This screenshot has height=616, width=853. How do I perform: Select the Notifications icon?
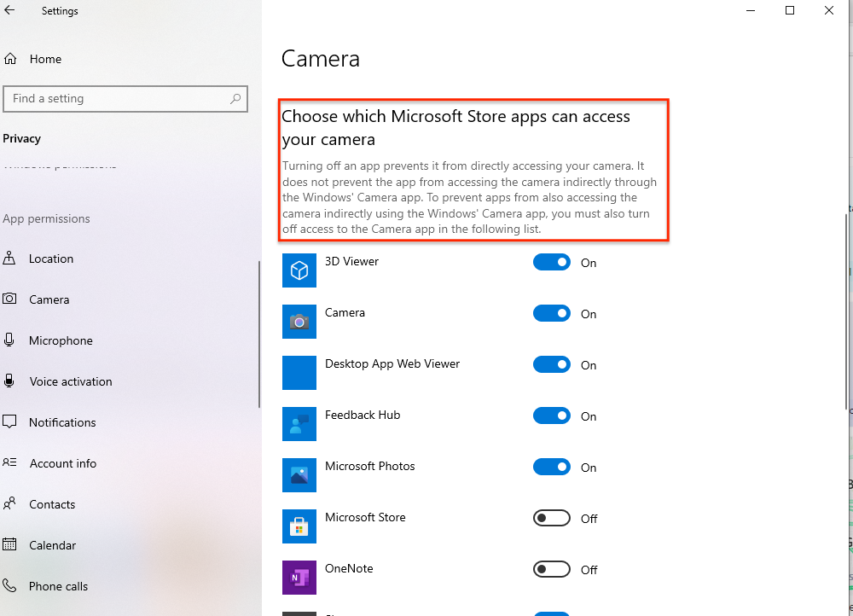(9, 421)
